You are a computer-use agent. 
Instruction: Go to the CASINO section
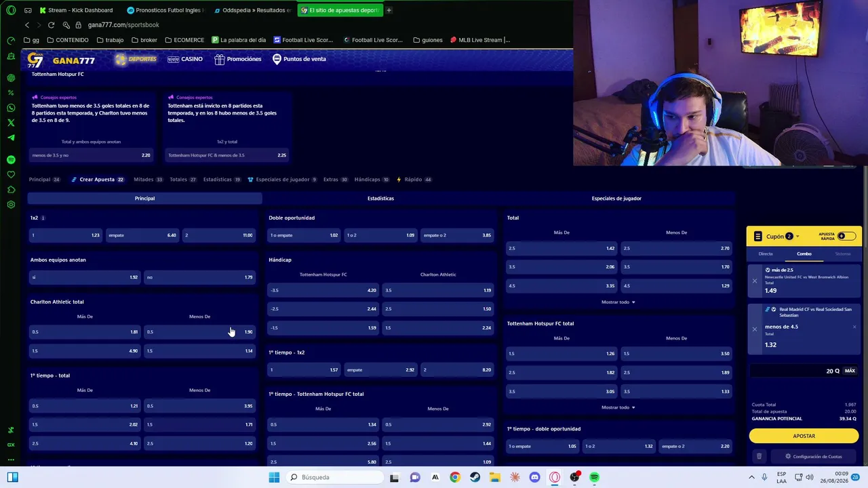185,59
